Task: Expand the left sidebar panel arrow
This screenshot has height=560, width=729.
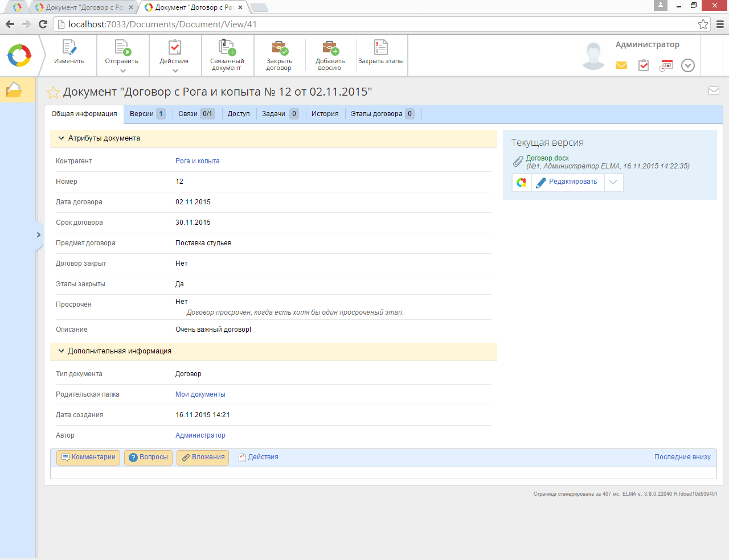Action: click(x=39, y=234)
